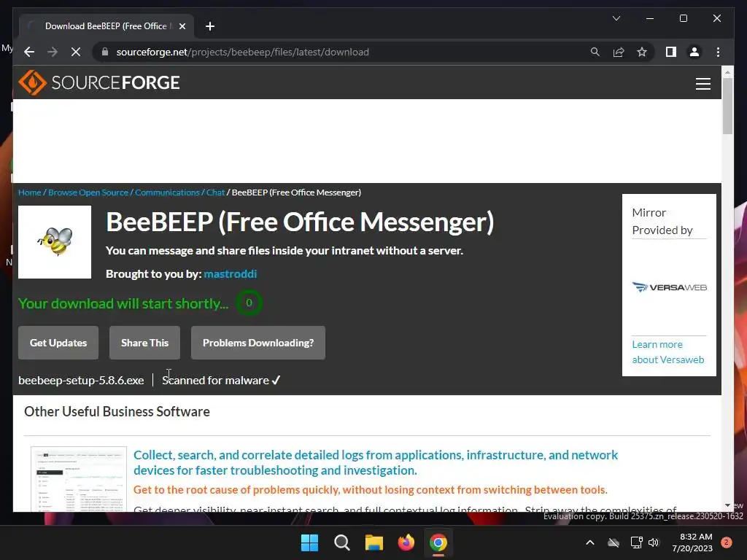Open the clock showing 8:32 AM
Image resolution: width=747 pixels, height=560 pixels.
point(692,542)
